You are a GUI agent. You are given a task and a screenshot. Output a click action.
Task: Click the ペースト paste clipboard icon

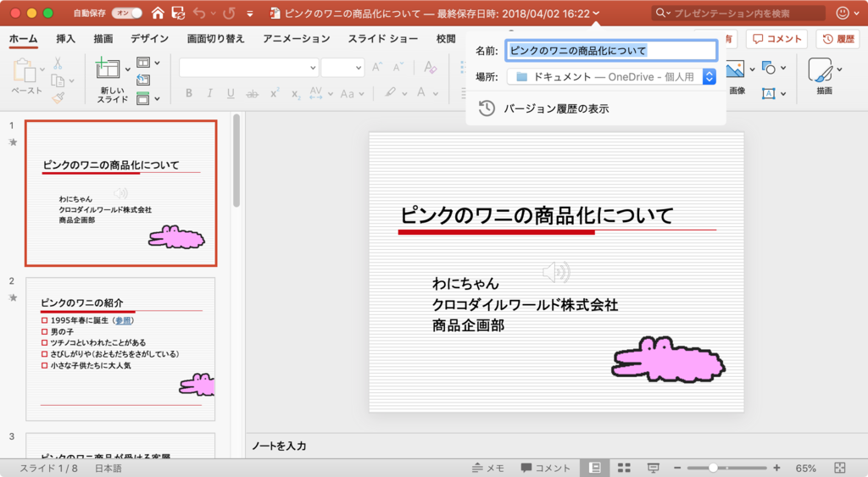point(23,71)
